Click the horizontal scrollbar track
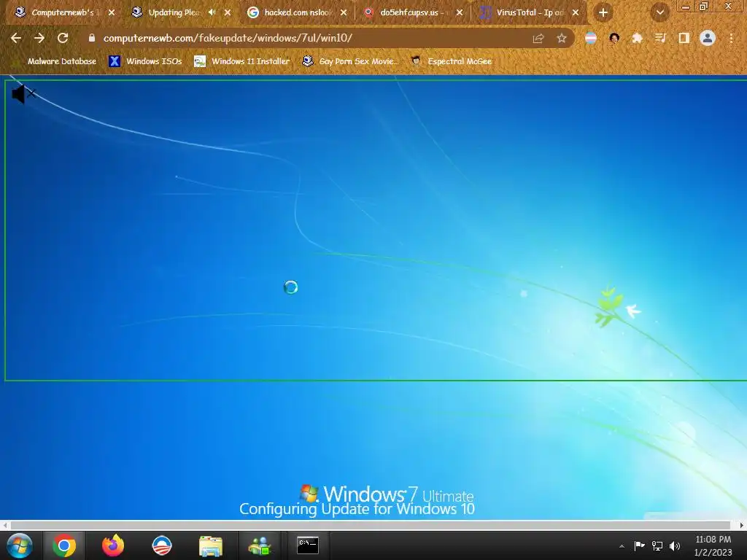The image size is (747, 560). (x=370, y=525)
